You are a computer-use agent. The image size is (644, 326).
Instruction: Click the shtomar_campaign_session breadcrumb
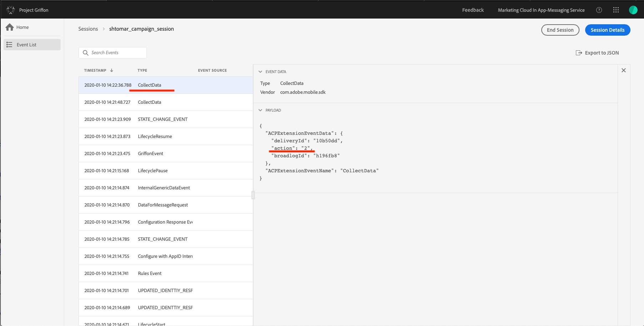142,29
